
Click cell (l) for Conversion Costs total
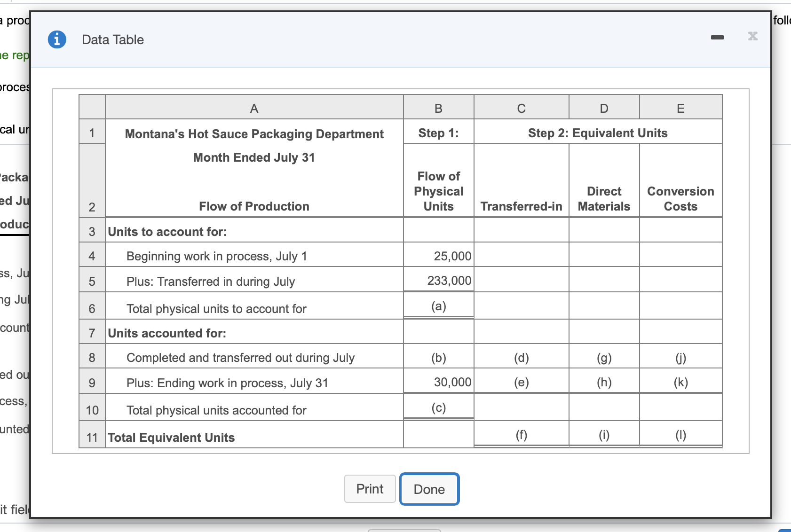[x=680, y=434]
